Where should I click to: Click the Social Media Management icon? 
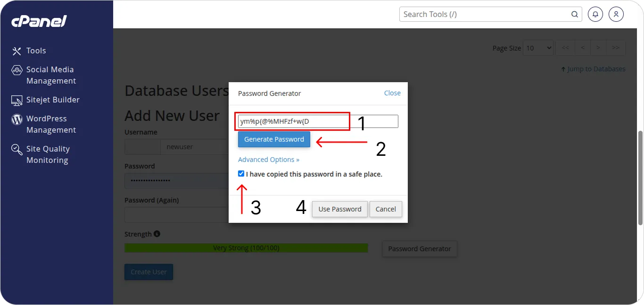coord(17,70)
